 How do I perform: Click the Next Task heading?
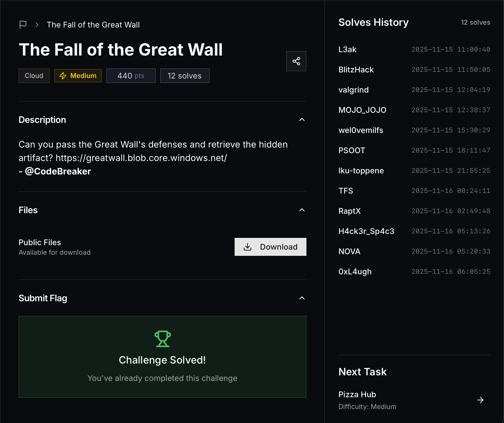pyautogui.click(x=363, y=372)
